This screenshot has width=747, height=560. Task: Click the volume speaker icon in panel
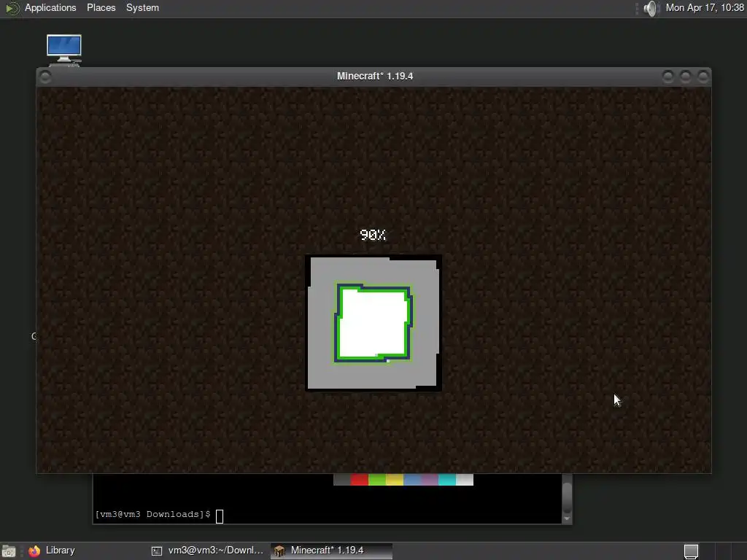click(x=650, y=8)
